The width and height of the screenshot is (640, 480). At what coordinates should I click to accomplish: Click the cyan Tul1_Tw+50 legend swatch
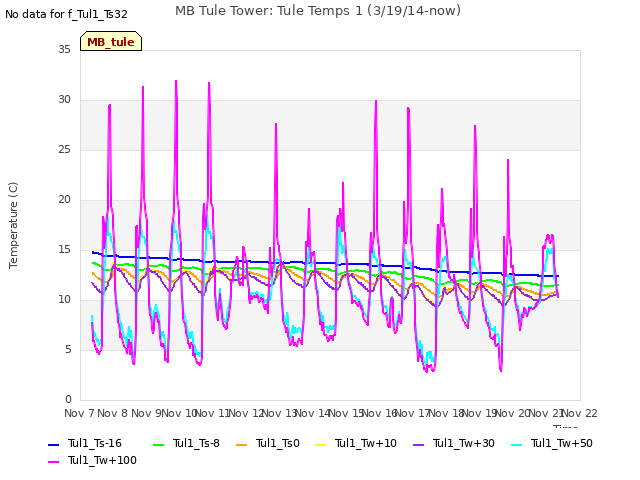pyautogui.click(x=517, y=444)
